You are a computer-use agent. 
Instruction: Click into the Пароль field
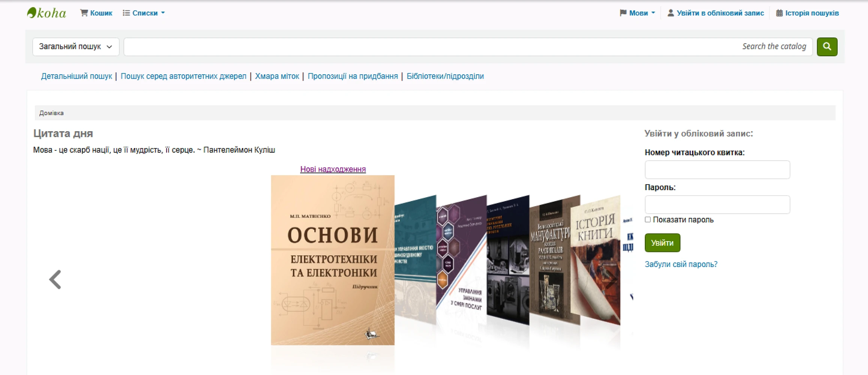point(717,205)
